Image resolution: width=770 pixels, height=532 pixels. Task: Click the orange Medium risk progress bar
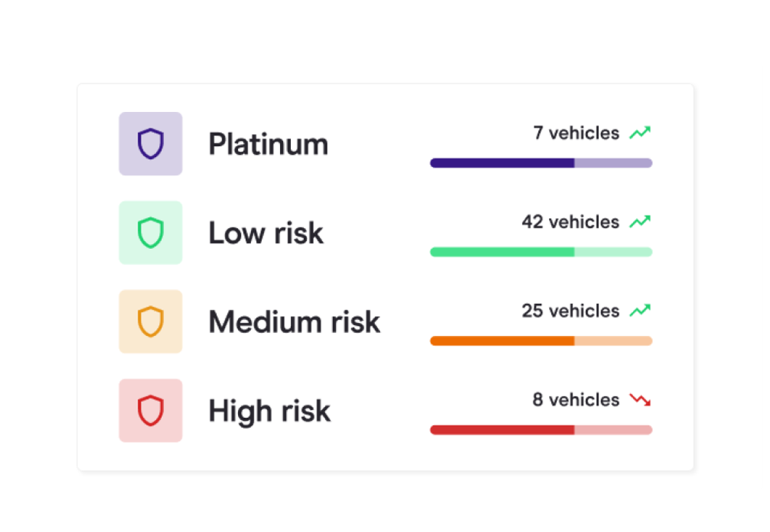point(540,341)
